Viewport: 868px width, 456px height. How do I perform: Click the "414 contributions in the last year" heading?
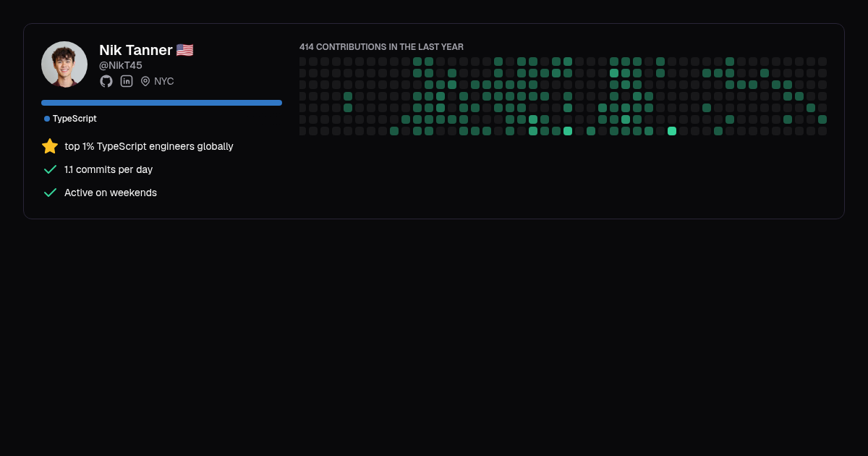pos(381,47)
